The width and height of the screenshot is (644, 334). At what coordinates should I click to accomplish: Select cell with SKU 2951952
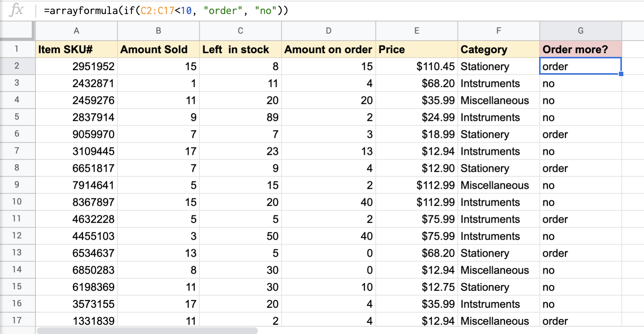76,66
